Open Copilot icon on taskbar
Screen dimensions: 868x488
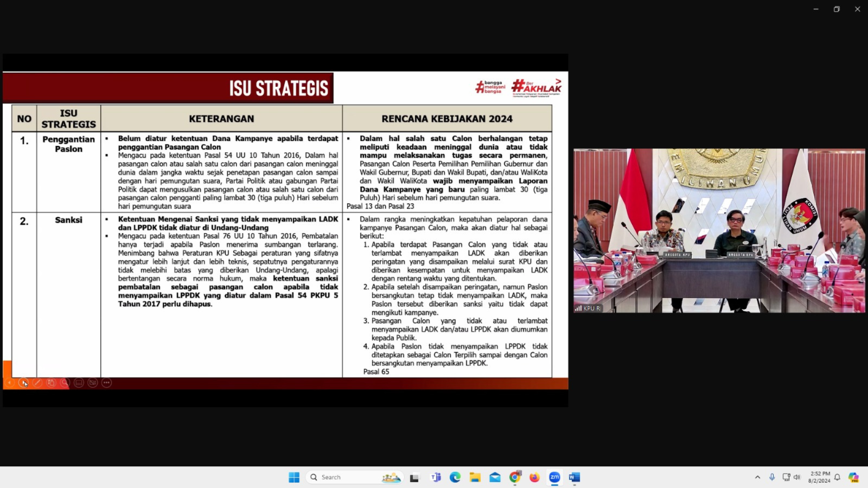[854, 477]
